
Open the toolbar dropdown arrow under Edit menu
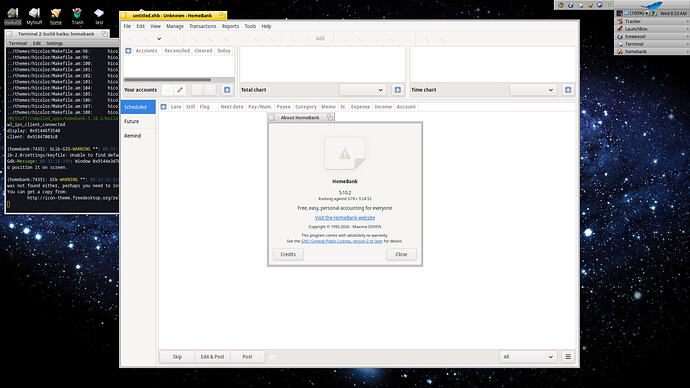[159, 39]
